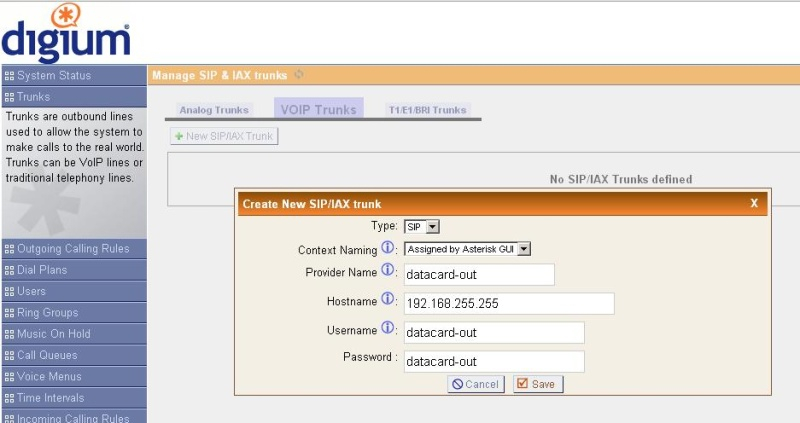Click info icon beside Provider Name
Viewport: 800px width, 423px height.
388,272
